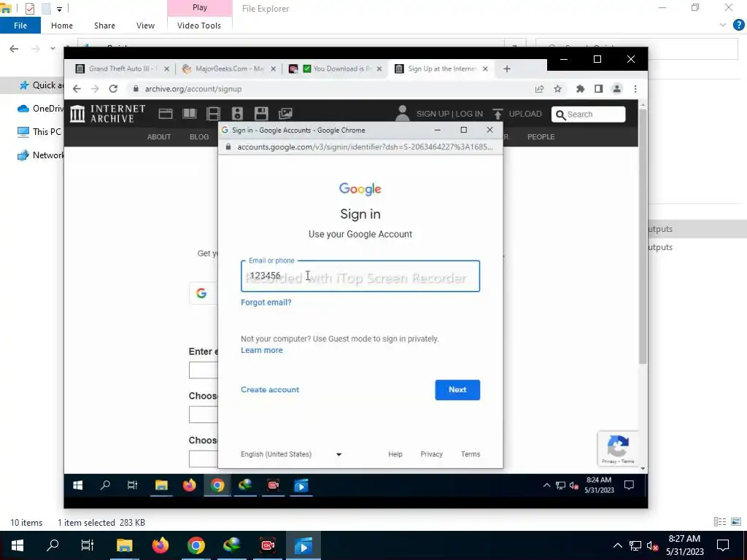Click the Privacy link in Google footer
Screen dimensions: 747x560
(x=432, y=454)
